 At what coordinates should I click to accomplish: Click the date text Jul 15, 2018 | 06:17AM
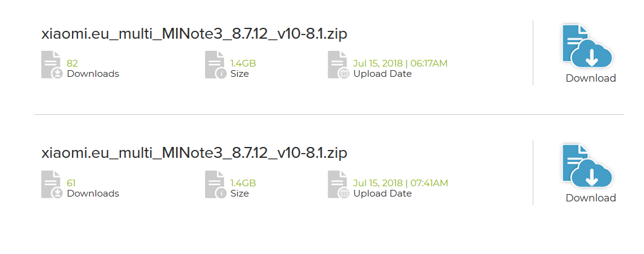pyautogui.click(x=400, y=63)
